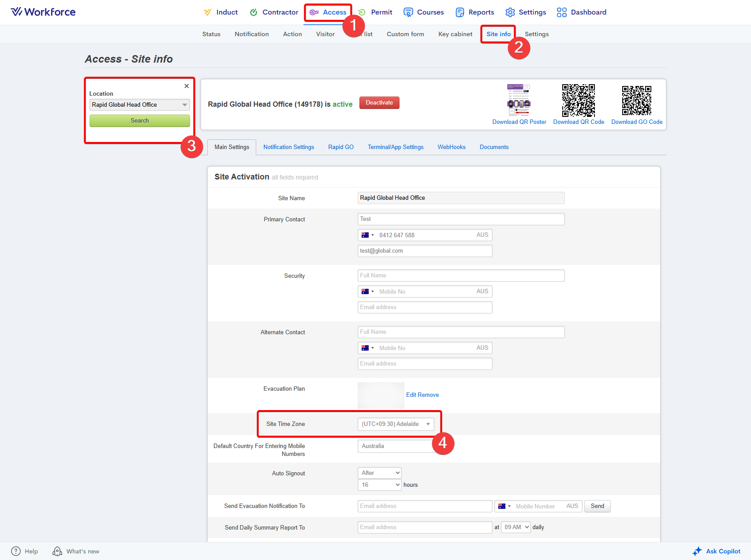
Task: Open the Settings gear in top navigation
Action: point(510,12)
